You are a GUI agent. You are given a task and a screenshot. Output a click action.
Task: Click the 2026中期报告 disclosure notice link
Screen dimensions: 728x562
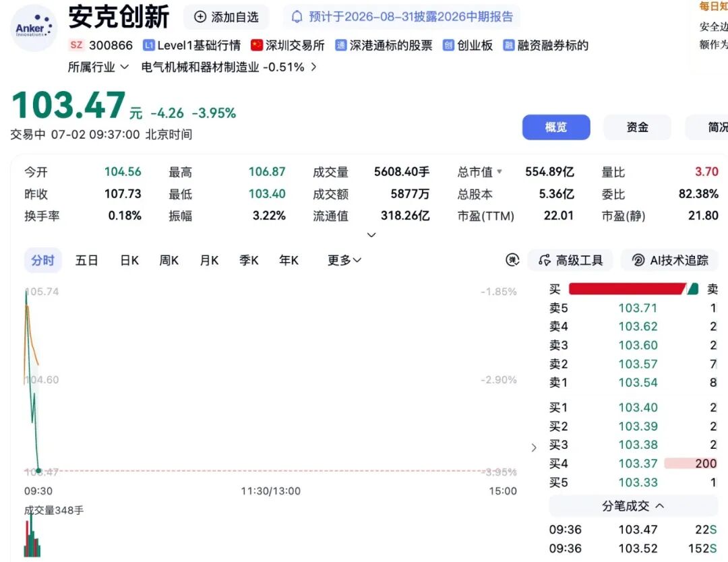pyautogui.click(x=402, y=17)
